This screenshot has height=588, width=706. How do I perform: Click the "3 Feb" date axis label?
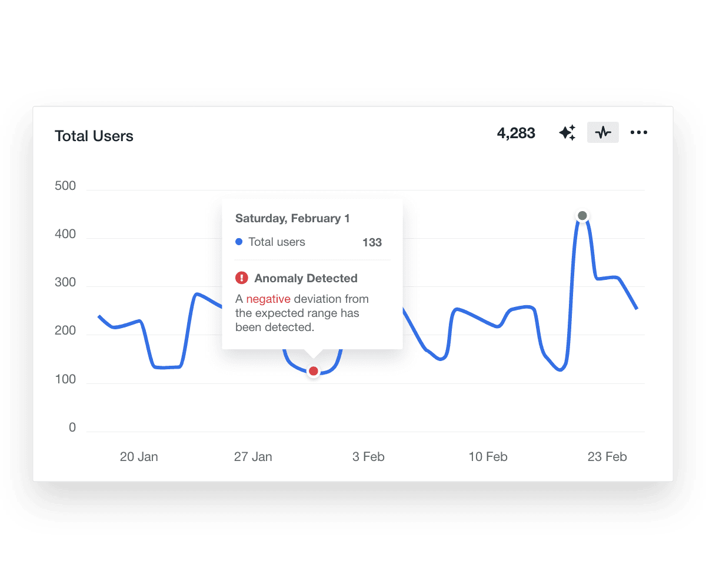click(x=368, y=457)
